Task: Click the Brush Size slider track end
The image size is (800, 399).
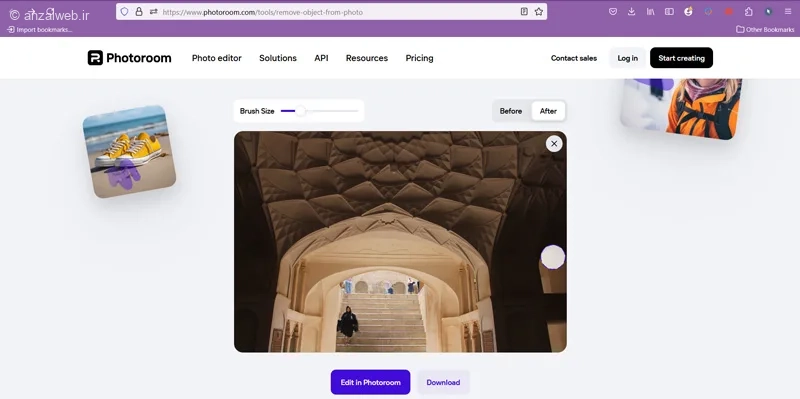Action: 357,111
